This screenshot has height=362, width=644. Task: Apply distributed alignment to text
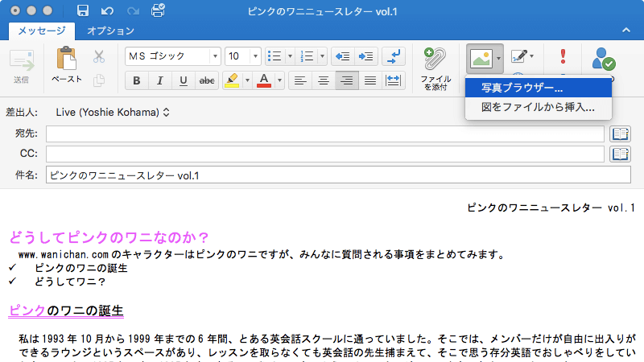coord(394,80)
